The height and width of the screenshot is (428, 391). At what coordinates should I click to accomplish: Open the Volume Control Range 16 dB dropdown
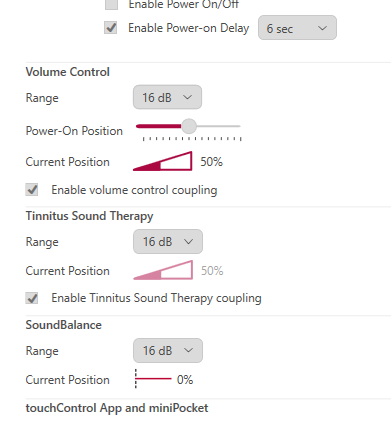(167, 97)
